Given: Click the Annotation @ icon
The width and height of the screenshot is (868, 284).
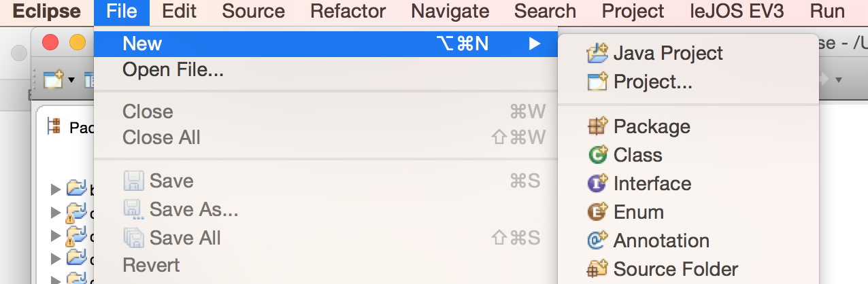Looking at the screenshot, I should (x=597, y=241).
